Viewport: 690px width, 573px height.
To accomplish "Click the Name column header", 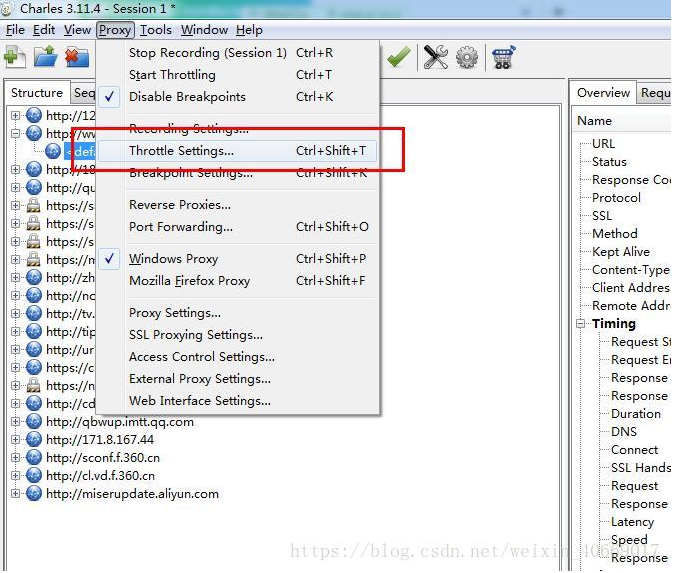I will (621, 121).
